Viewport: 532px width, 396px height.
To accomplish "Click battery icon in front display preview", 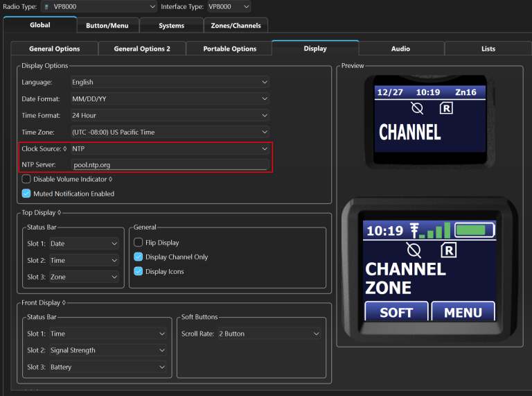I will (x=475, y=230).
